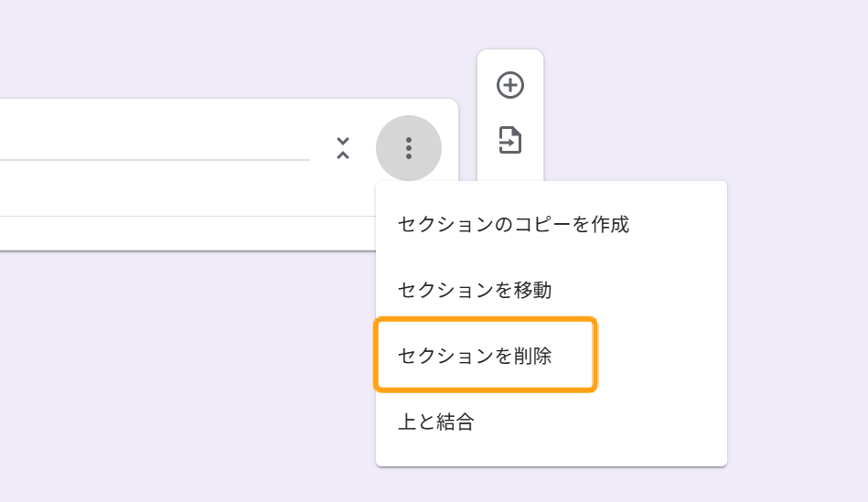This screenshot has height=502, width=868.
Task: Open the import questions tool in the side toolbar
Action: [x=509, y=141]
